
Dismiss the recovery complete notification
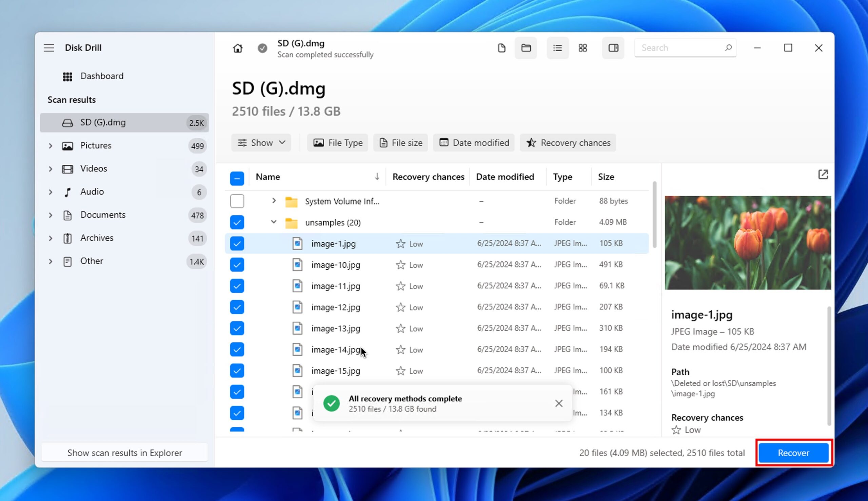point(558,403)
